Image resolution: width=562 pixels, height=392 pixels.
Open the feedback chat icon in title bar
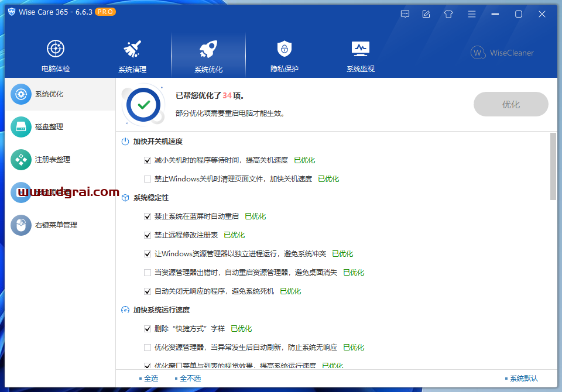(405, 14)
